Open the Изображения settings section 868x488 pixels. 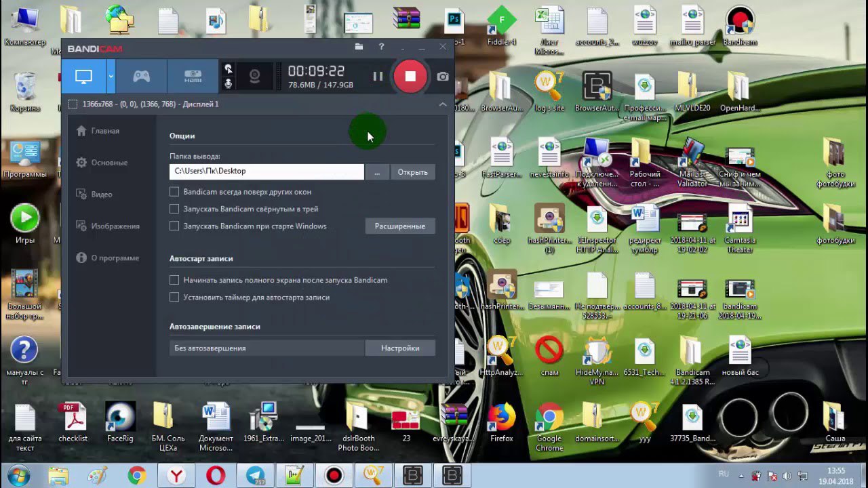pos(108,226)
